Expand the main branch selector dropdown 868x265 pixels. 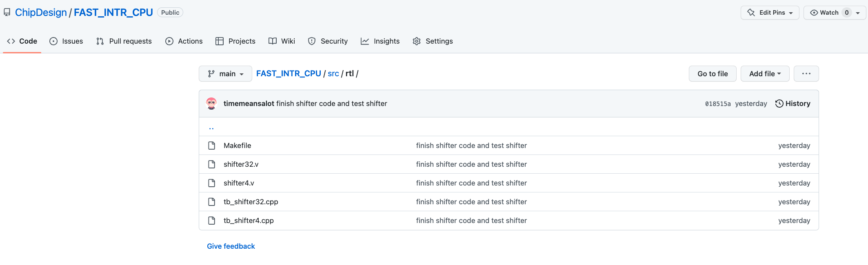[x=225, y=74]
